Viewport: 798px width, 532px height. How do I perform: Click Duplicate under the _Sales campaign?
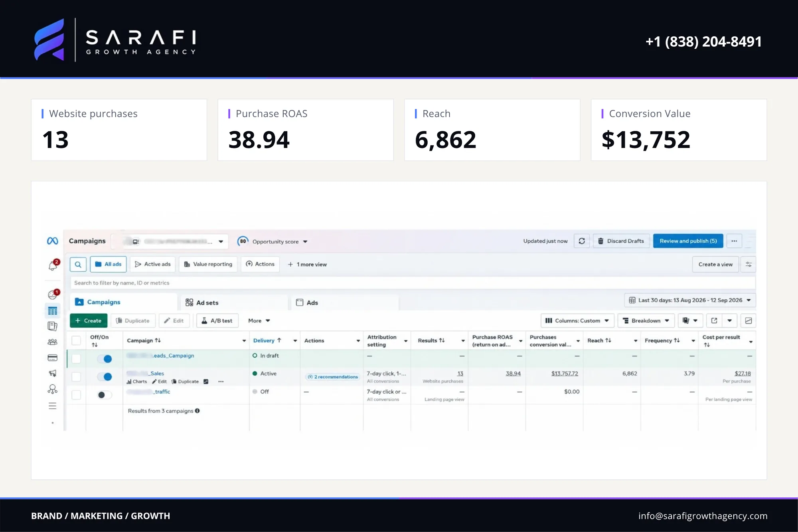(185, 382)
